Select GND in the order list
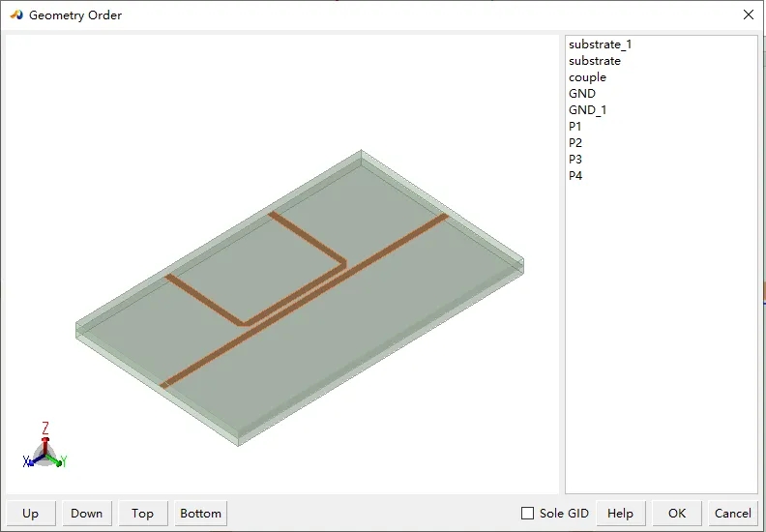 pos(582,94)
